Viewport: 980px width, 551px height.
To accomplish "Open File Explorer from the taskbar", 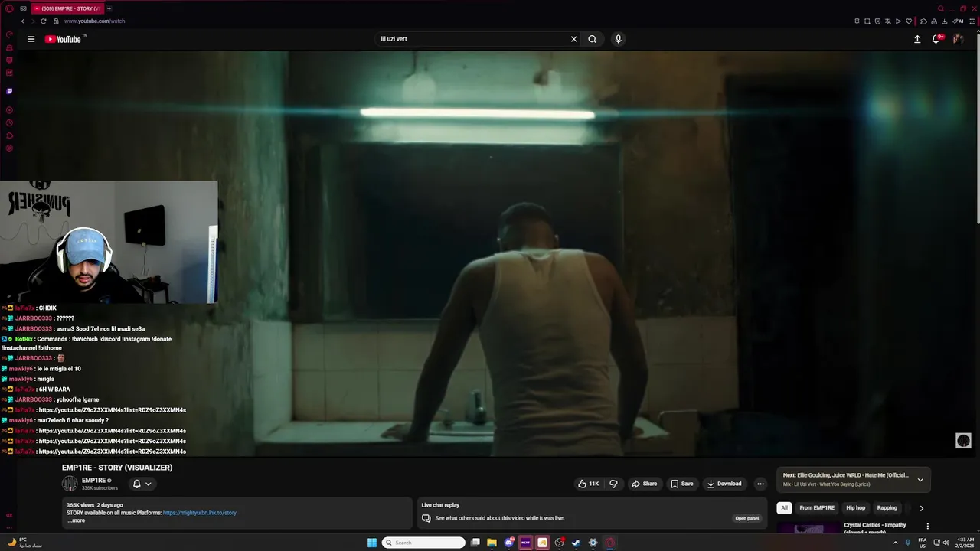I will 492,543.
